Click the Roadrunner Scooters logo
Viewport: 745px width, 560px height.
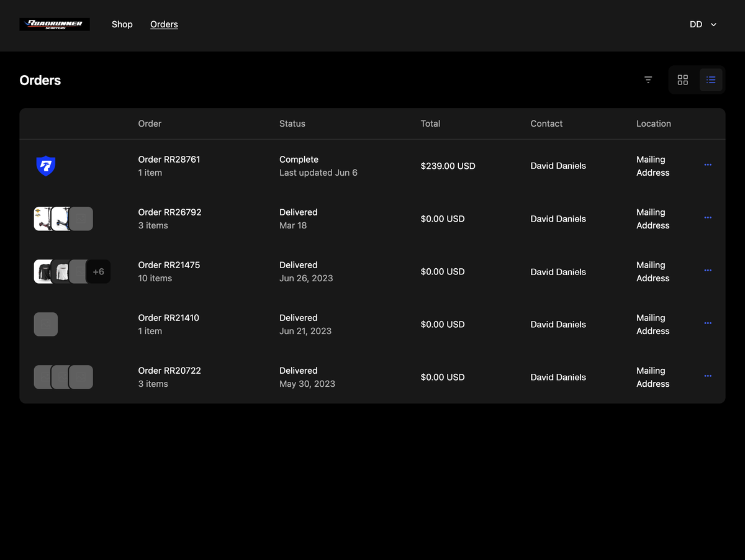[x=55, y=24]
